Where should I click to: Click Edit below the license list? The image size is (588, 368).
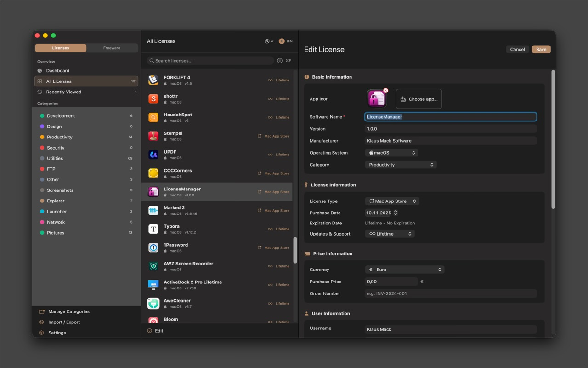click(159, 331)
